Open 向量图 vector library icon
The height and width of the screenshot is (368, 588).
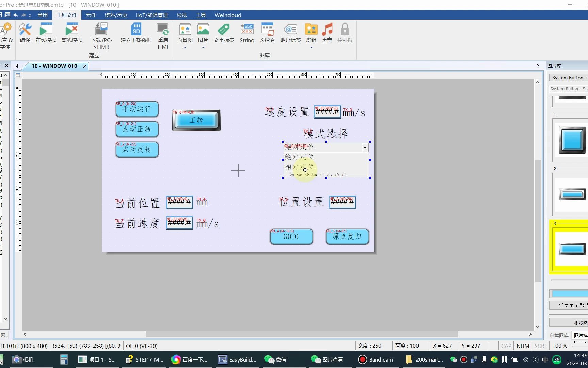coord(185,30)
